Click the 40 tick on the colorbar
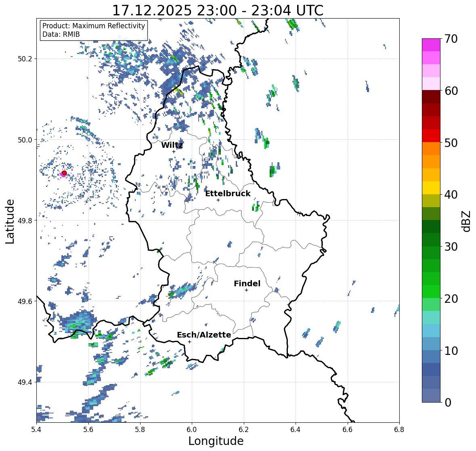476x451 pixels. (451, 195)
